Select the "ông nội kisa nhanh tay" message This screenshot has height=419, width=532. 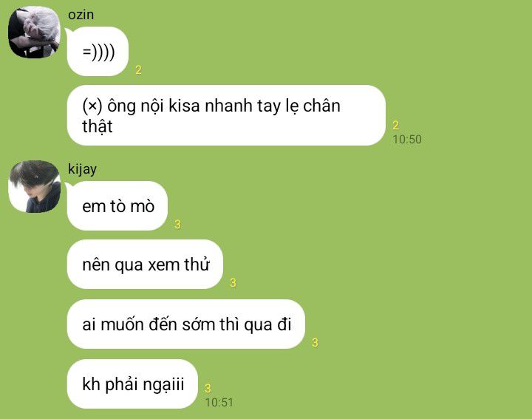[226, 115]
